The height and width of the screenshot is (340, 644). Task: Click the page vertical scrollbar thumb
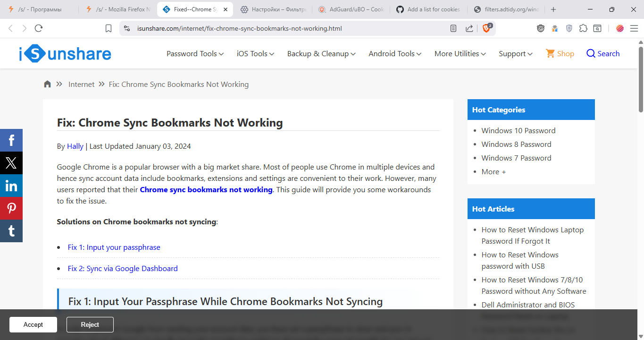[641, 79]
